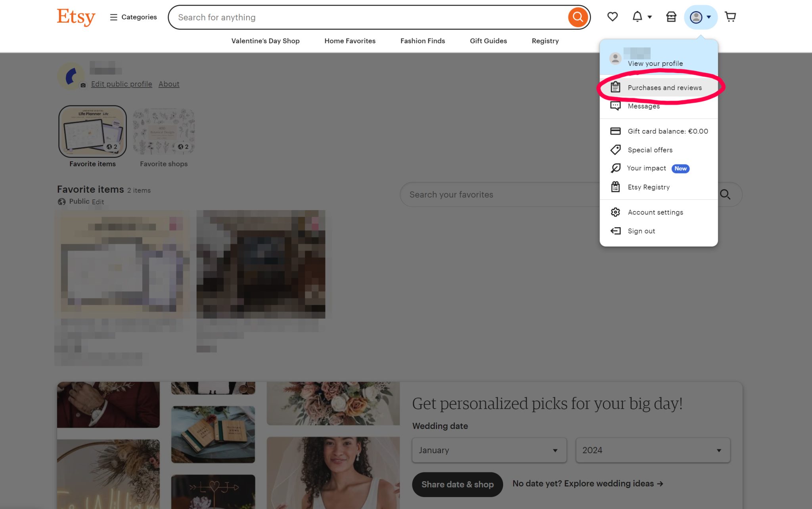This screenshot has width=812, height=509.
Task: Select Sign out from account menu
Action: click(641, 231)
